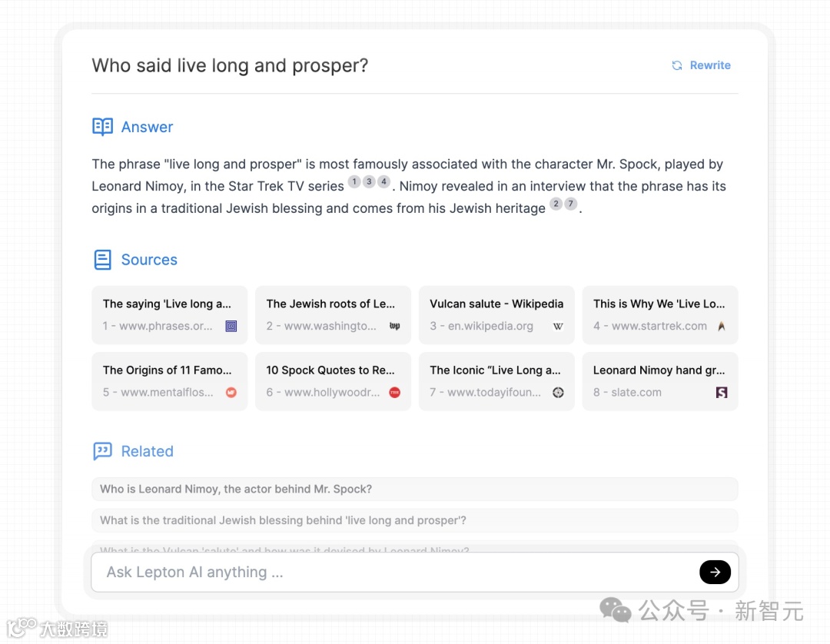Open the 10 Spock Quotes source card
The width and height of the screenshot is (830, 644).
click(x=333, y=380)
